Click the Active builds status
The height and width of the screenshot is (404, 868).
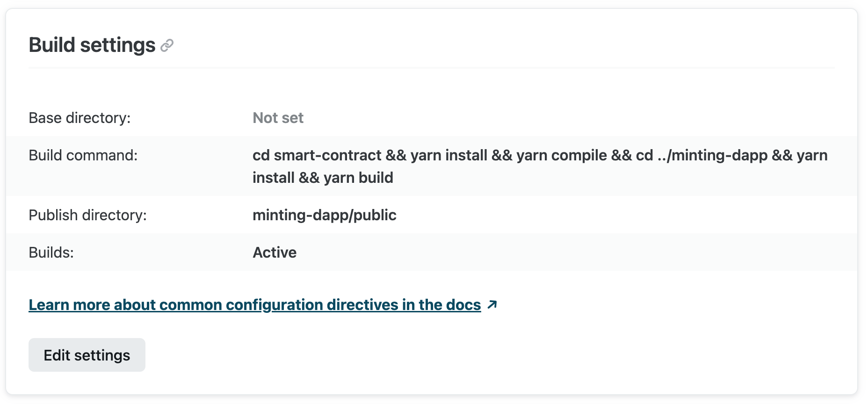pyautogui.click(x=274, y=252)
